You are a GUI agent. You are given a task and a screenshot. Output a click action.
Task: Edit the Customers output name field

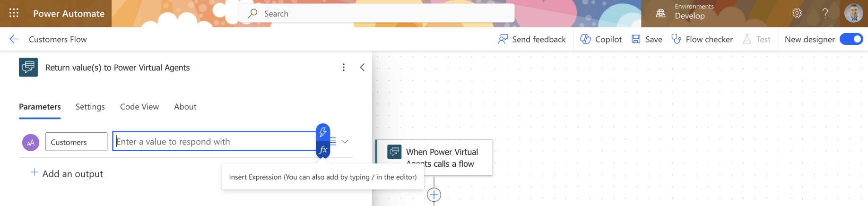click(77, 142)
